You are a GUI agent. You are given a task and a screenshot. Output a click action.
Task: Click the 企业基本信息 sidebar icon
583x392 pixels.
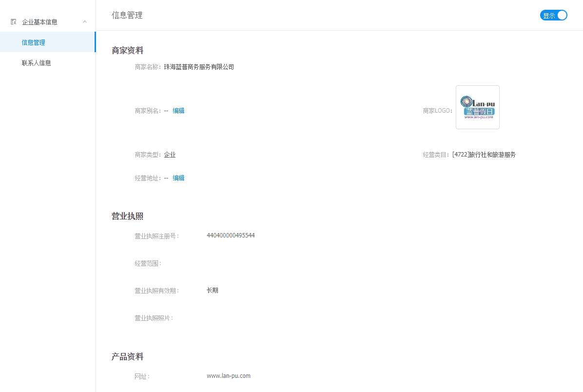tap(13, 22)
